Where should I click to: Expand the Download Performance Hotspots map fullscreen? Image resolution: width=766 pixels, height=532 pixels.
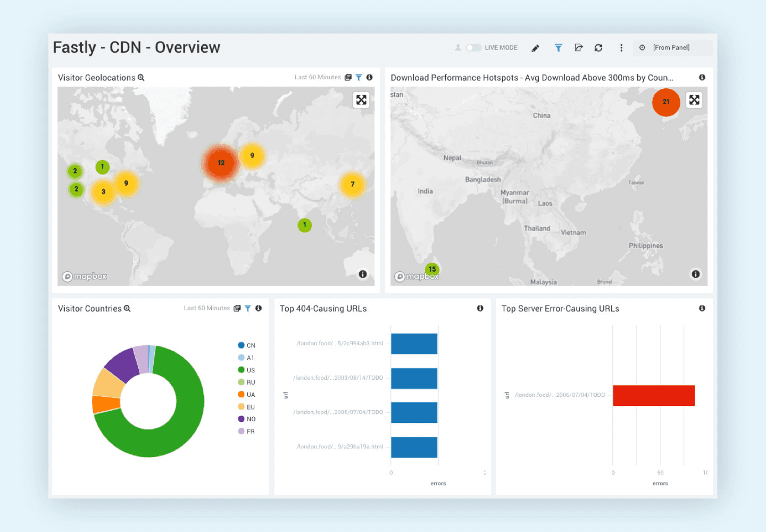694,100
